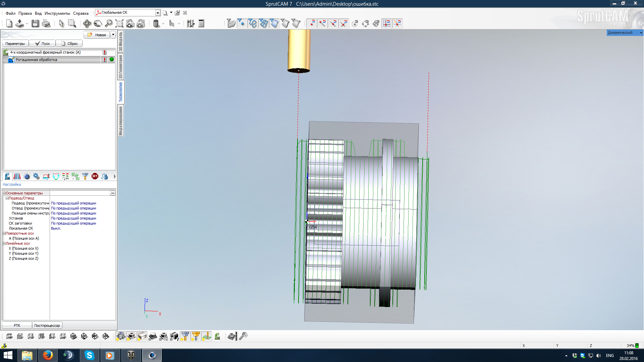Select the zoom magnifier tool
Viewport: 644px width, 362px height.
(109, 23)
